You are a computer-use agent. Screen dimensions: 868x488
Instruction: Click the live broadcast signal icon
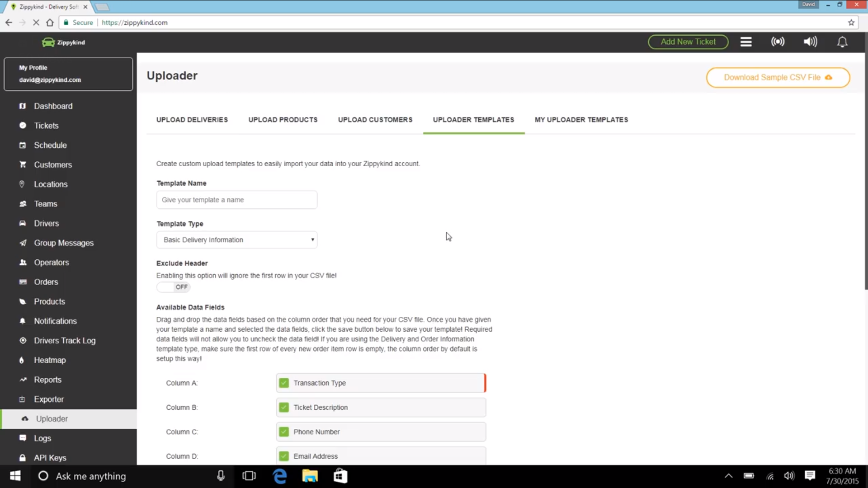(x=778, y=42)
